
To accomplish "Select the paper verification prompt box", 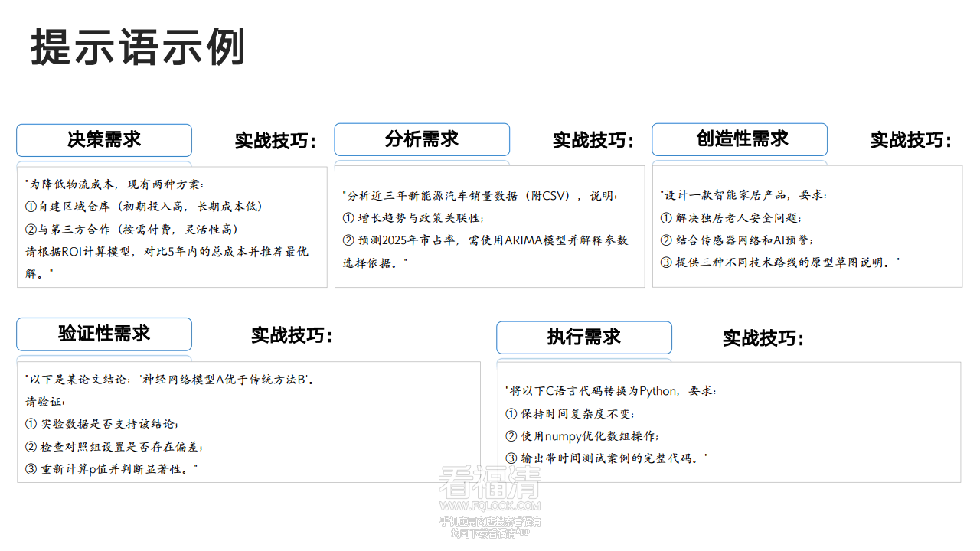I will 247,421.
